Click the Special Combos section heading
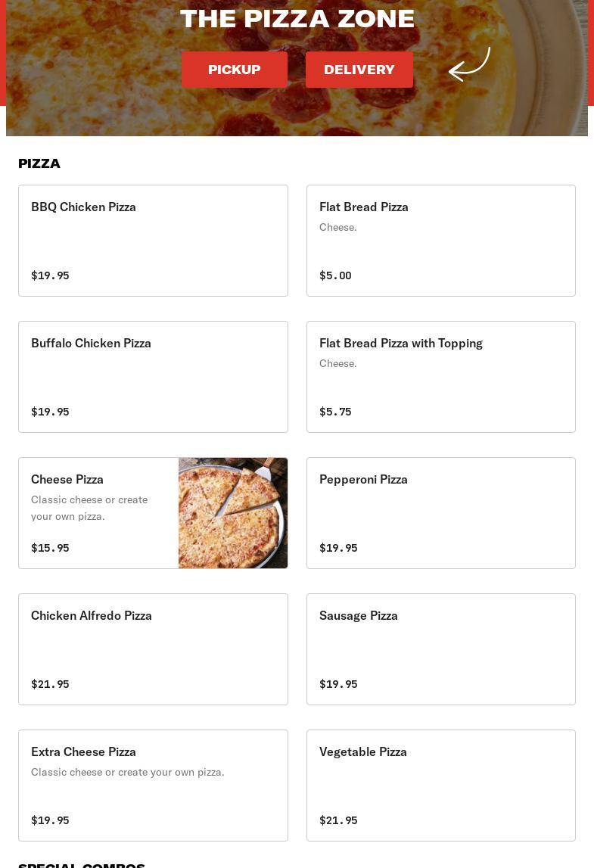 82,864
